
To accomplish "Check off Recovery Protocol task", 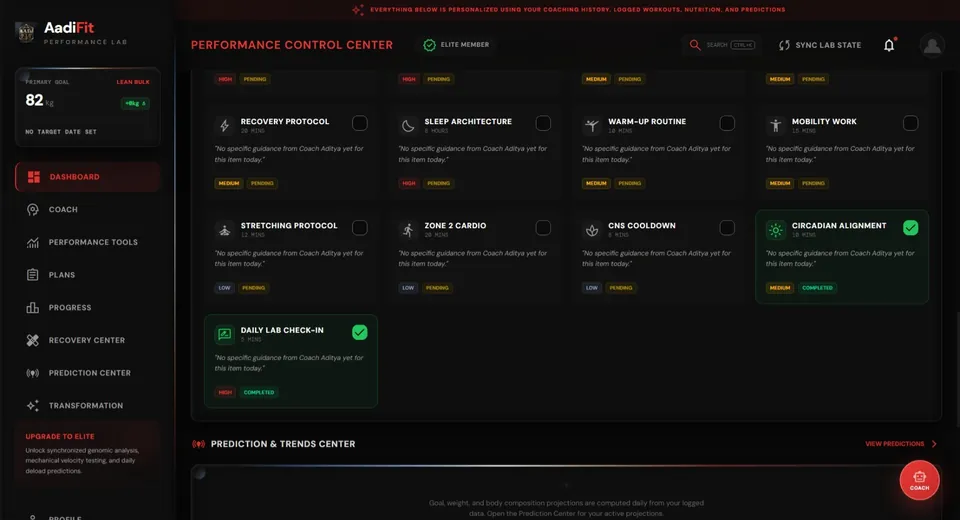I will [x=360, y=123].
